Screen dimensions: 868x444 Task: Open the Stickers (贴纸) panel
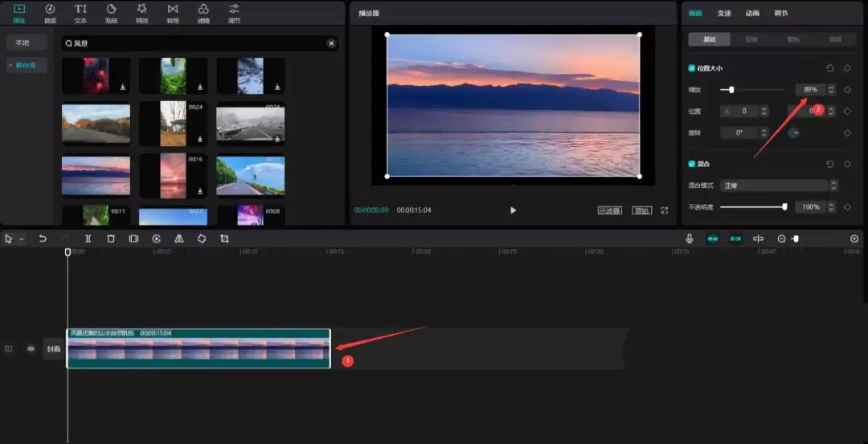pos(111,13)
